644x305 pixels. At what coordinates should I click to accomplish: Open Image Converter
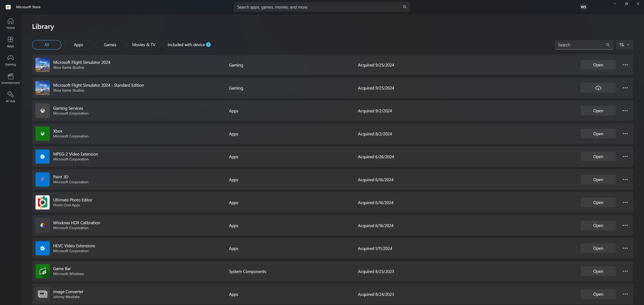click(598, 294)
